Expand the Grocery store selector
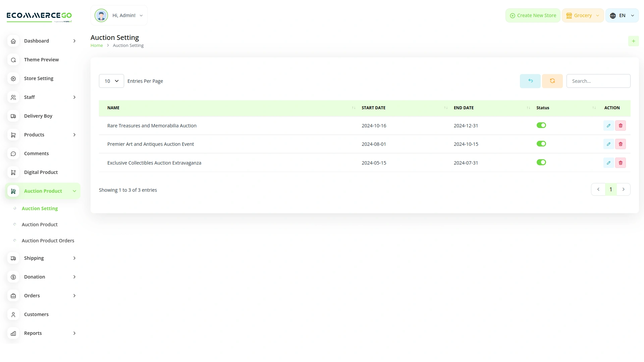 click(x=583, y=15)
